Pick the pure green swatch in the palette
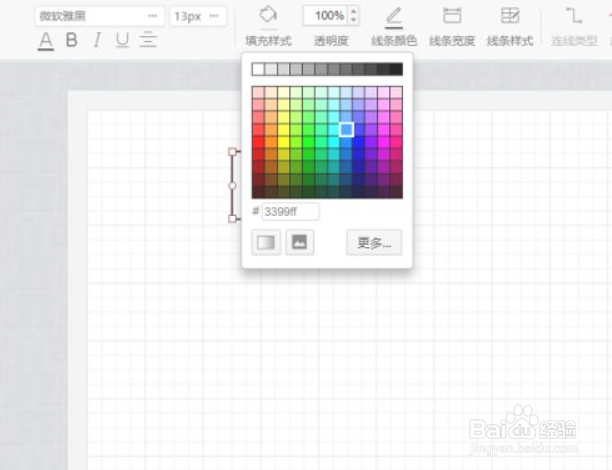The image size is (612, 470). pyautogui.click(x=308, y=142)
